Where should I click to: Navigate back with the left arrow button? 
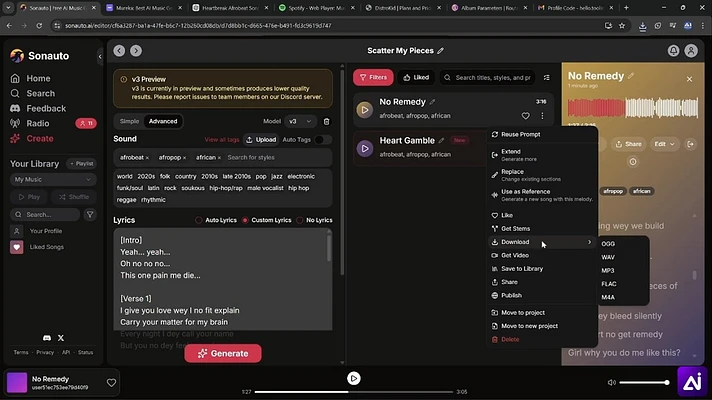(119, 51)
